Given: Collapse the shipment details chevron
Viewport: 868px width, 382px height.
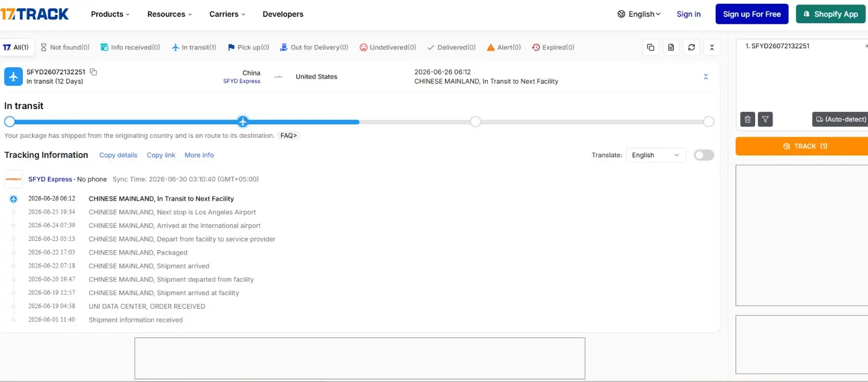Looking at the screenshot, I should tap(706, 77).
